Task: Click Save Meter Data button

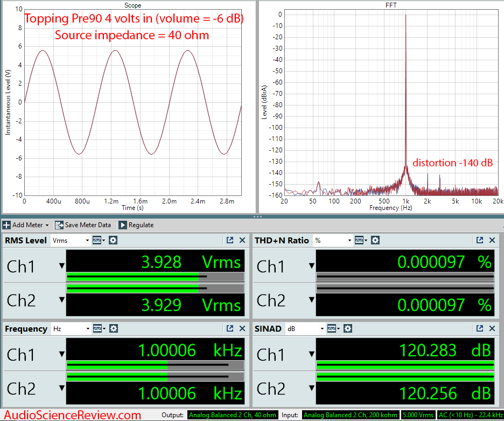Action: click(x=83, y=225)
